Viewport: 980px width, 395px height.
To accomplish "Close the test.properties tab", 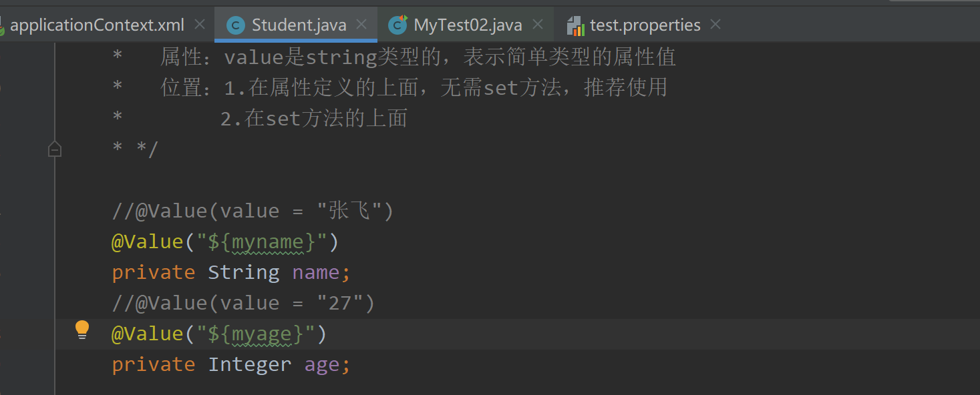I will (x=715, y=25).
